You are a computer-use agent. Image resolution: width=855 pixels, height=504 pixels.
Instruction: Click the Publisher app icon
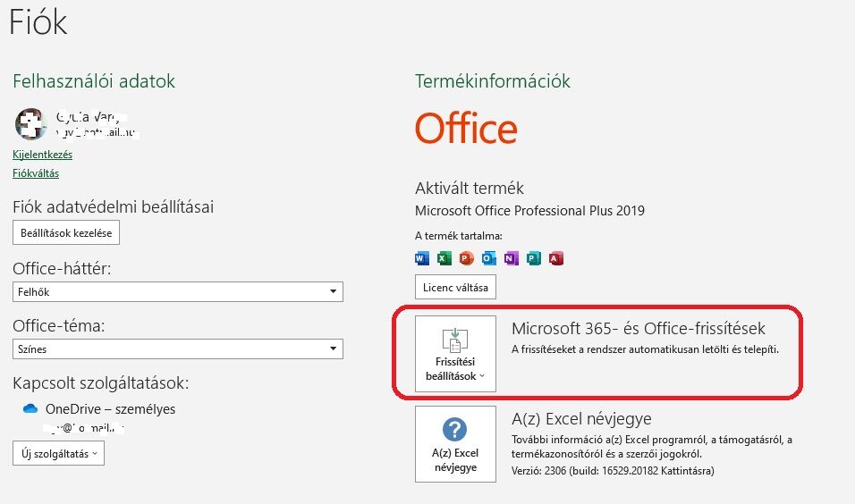[534, 258]
